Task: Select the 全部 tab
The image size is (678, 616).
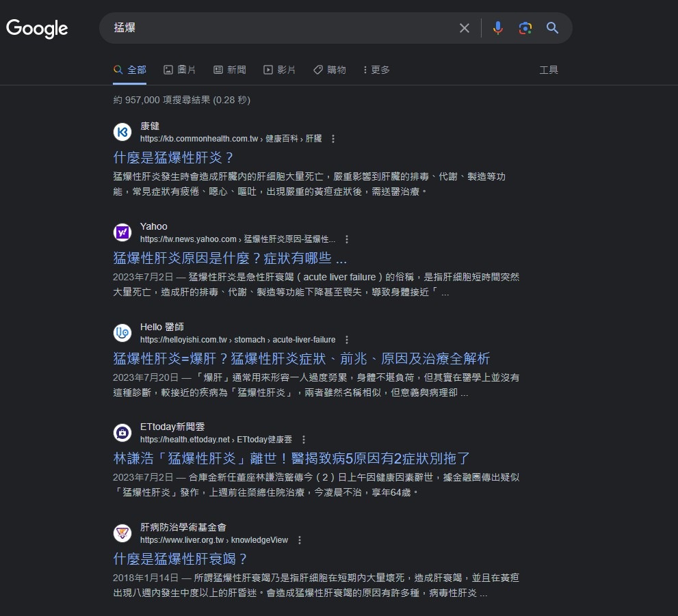Action: [130, 70]
